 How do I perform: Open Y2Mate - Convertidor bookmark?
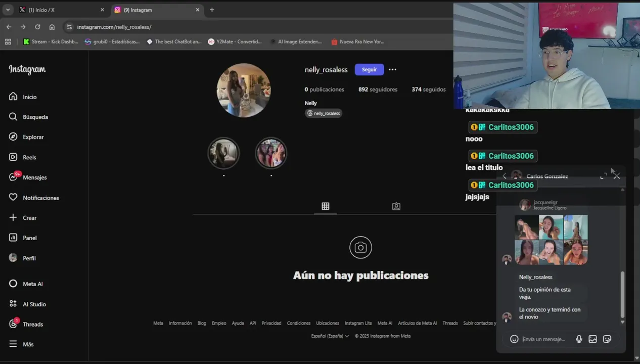pyautogui.click(x=235, y=41)
